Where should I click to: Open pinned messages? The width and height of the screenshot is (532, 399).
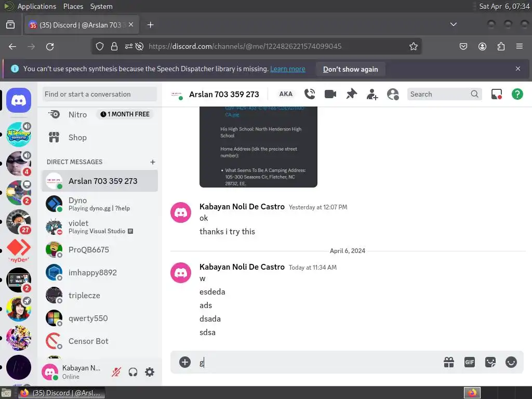pyautogui.click(x=351, y=94)
